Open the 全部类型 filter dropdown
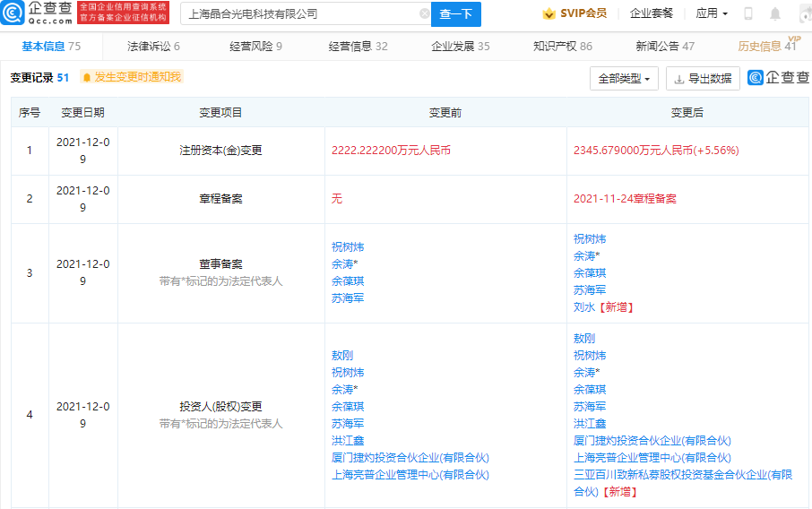 (x=625, y=79)
